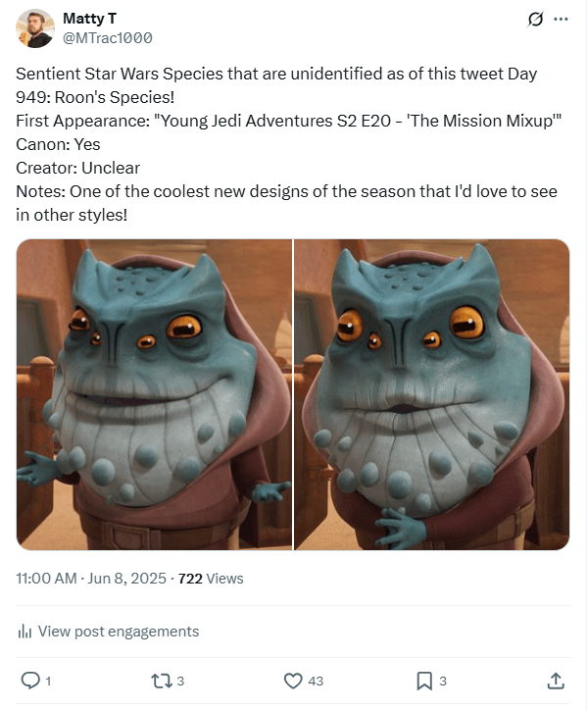Click the reply count of 1
Screen dimensions: 588x710
tap(48, 681)
